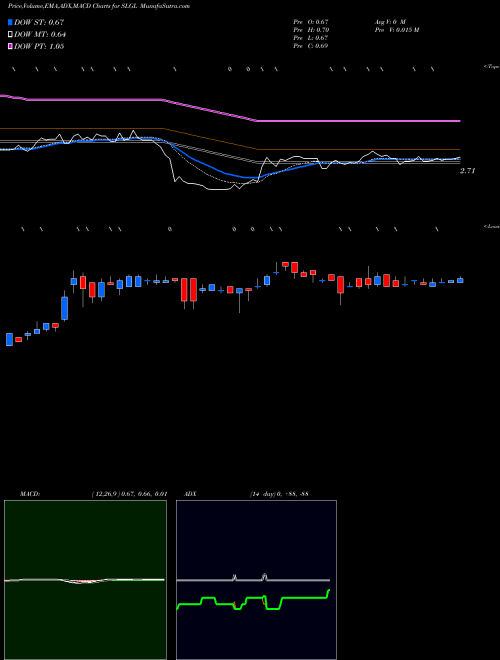500x660 pixels.
Task: Click the 'MACD:' panel heading
Action: (x=30, y=494)
